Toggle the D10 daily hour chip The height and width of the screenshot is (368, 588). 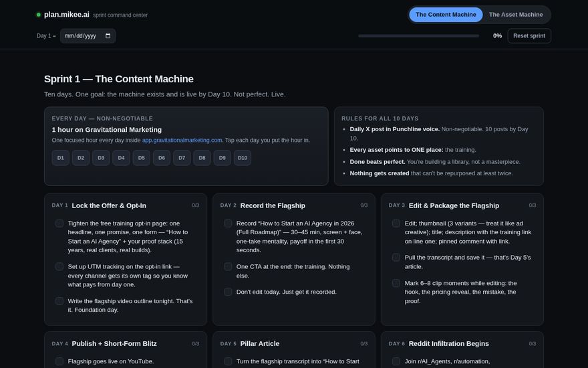click(243, 158)
